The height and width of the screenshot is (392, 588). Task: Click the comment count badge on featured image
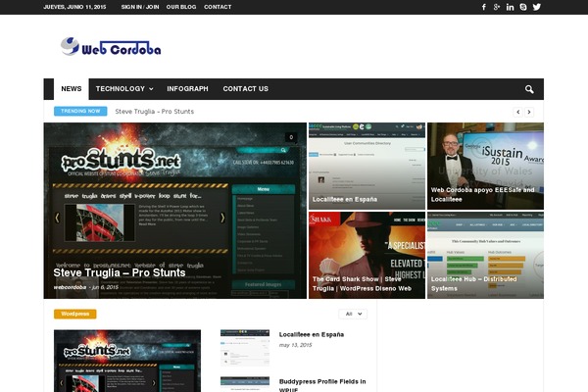coord(291,137)
